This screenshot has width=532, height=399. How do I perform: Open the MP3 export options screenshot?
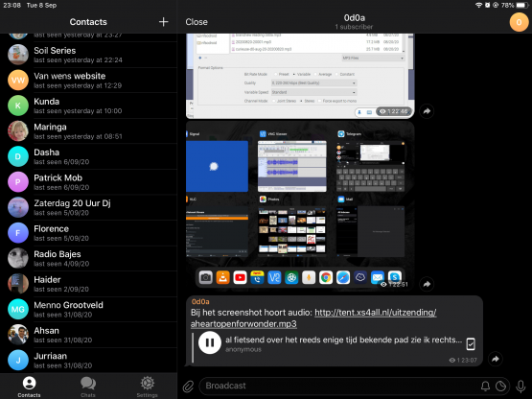click(300, 76)
